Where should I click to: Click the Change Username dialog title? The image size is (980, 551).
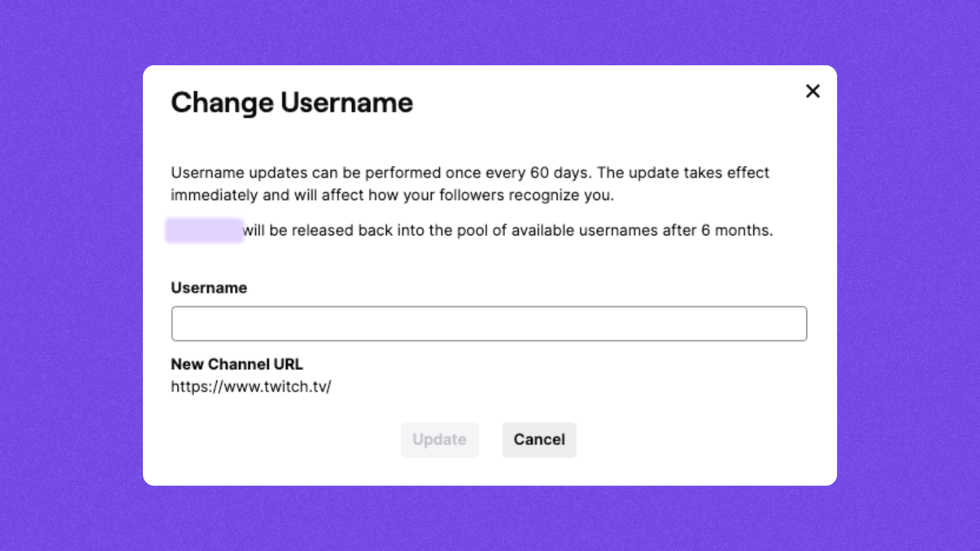[291, 102]
